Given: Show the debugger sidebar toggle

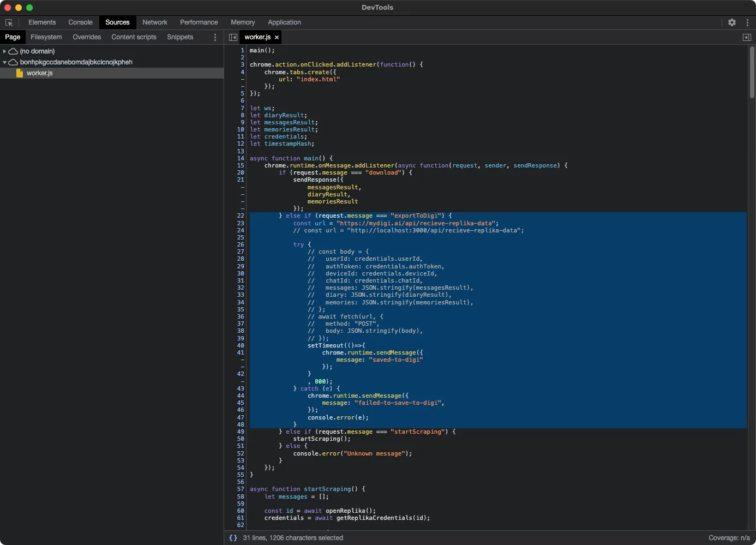Looking at the screenshot, I should coord(747,37).
